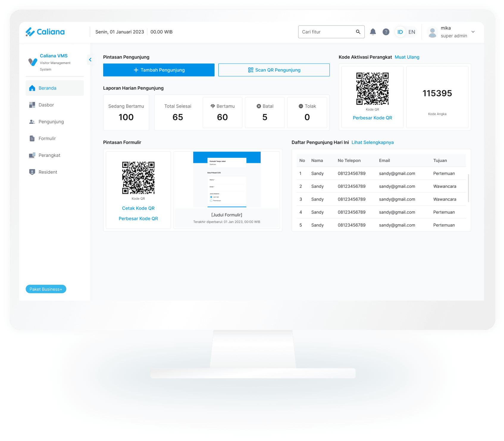Screen dimensions: 504x441
Task: Switch language to EN
Action: click(x=412, y=32)
